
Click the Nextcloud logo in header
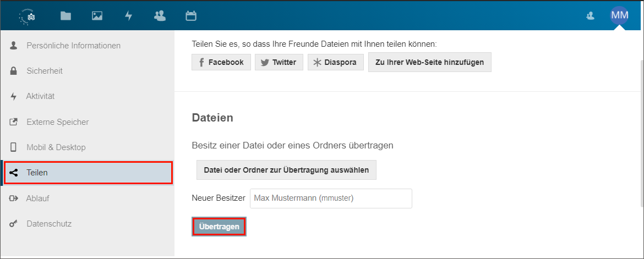tap(26, 16)
